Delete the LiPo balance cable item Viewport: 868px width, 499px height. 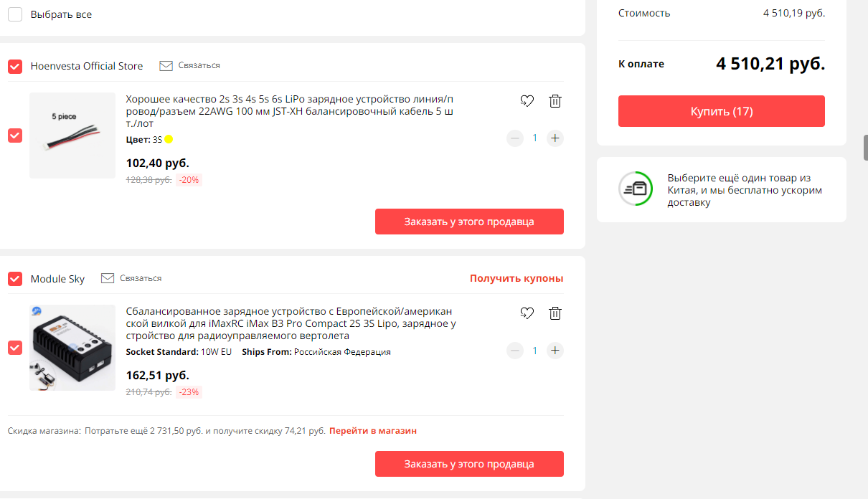point(555,101)
